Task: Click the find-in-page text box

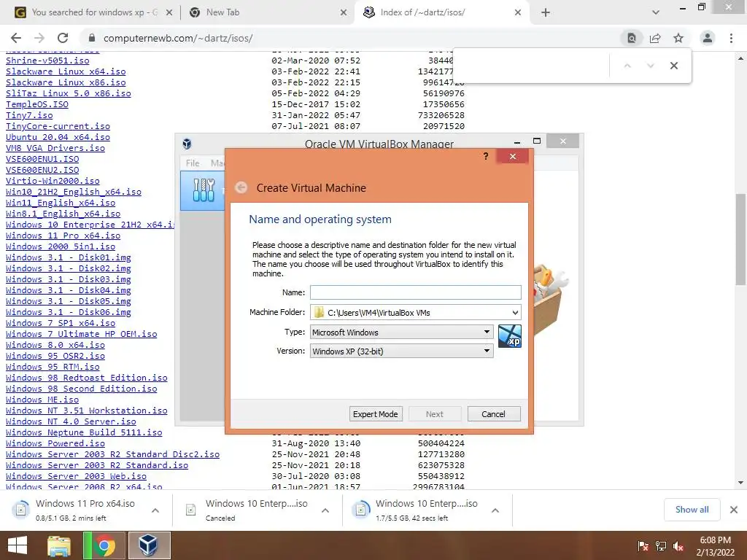Action: (531, 66)
